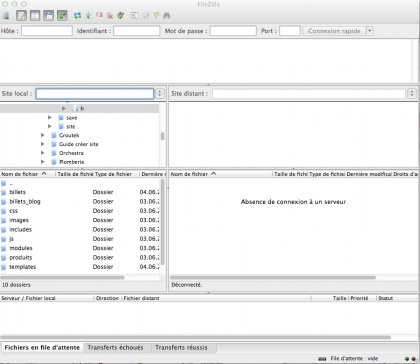Refresh the file and folder lists
The image size is (420, 364).
77,16
